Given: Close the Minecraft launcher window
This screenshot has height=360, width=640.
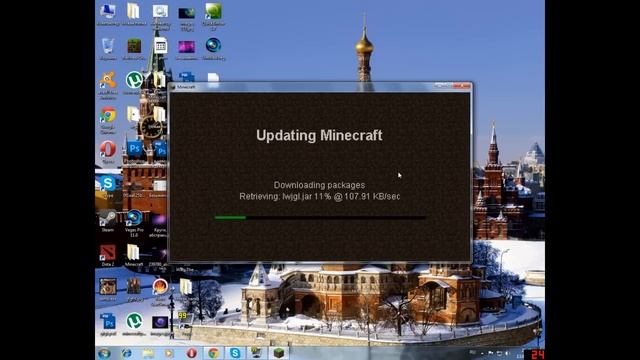Looking at the screenshot, I should click(463, 86).
